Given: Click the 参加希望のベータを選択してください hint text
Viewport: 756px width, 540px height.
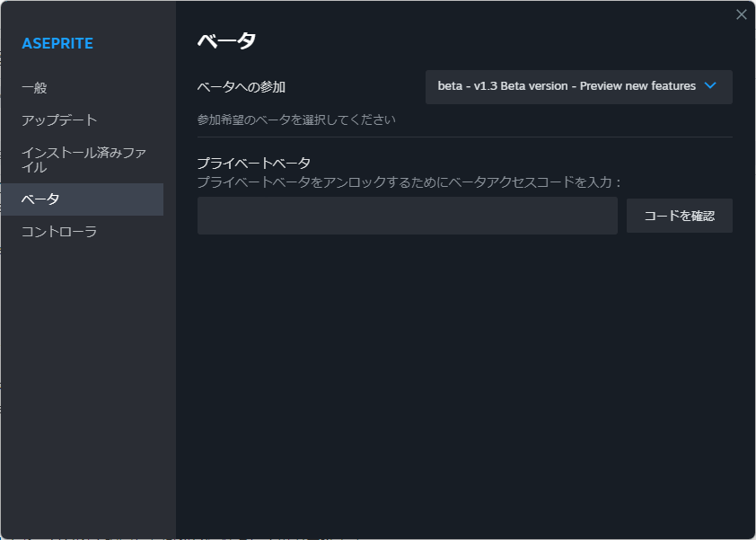Looking at the screenshot, I should click(x=296, y=120).
